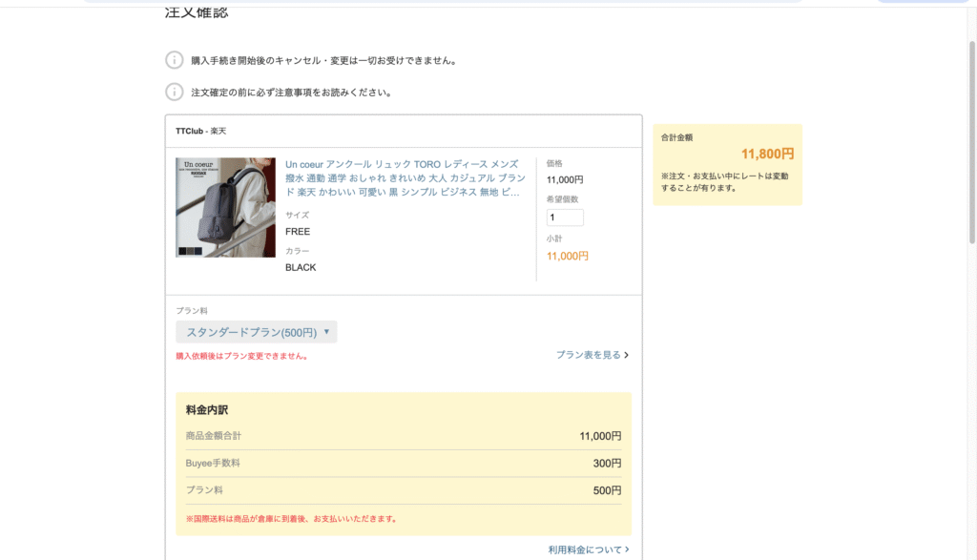Follow the 利用料金について link
The width and height of the screenshot is (977, 560).
click(x=584, y=550)
